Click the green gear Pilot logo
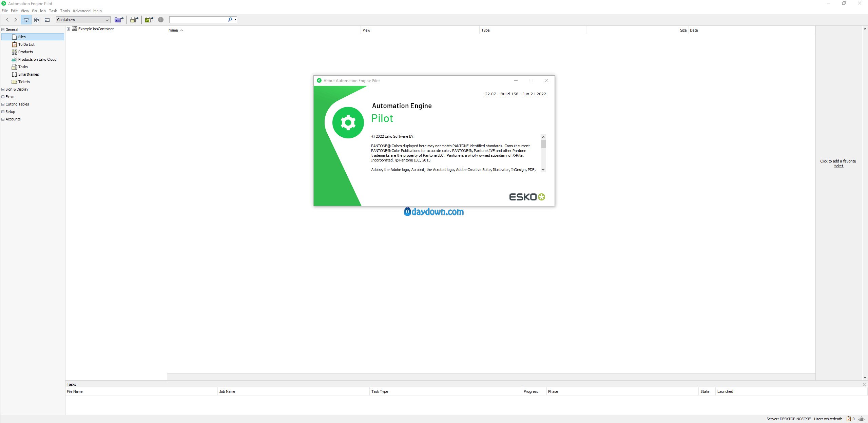The image size is (868, 423). 348,122
